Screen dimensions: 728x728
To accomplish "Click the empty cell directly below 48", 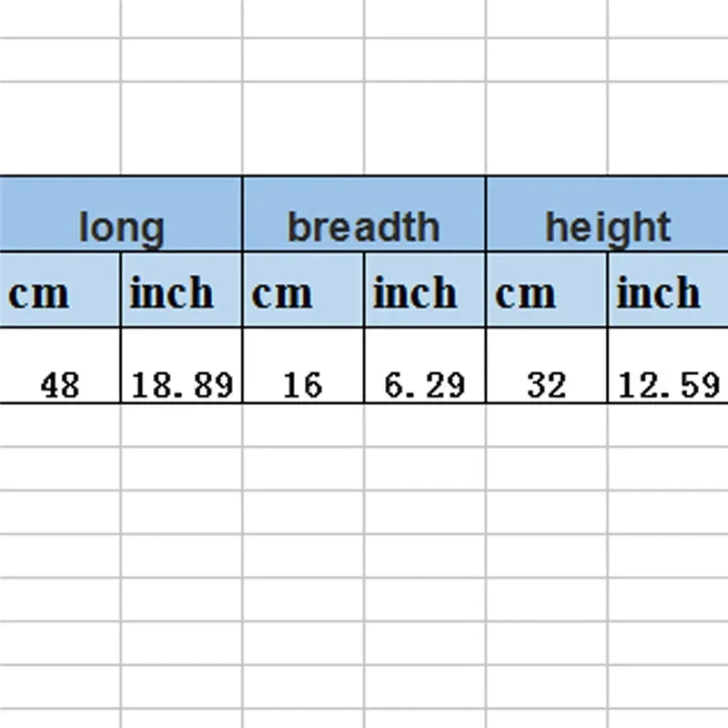I will point(60,425).
